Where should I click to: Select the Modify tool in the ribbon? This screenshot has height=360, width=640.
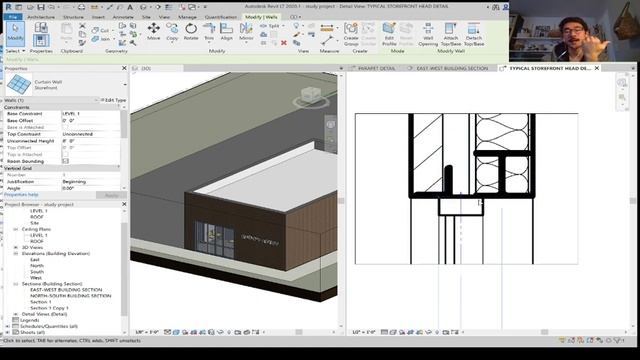point(16,33)
